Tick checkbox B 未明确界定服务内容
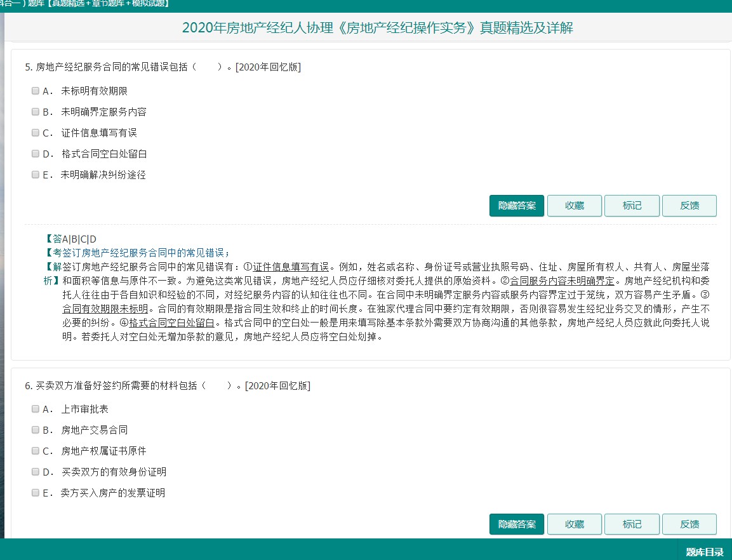 36,112
